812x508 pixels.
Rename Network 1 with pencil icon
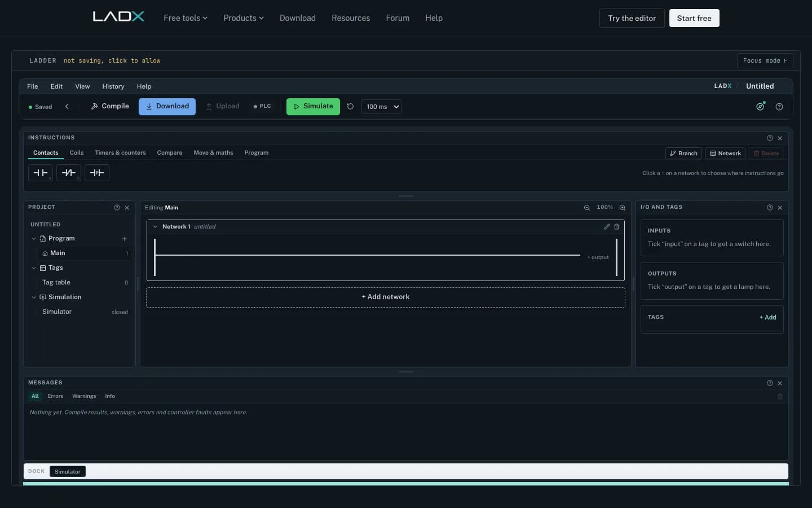(x=607, y=226)
